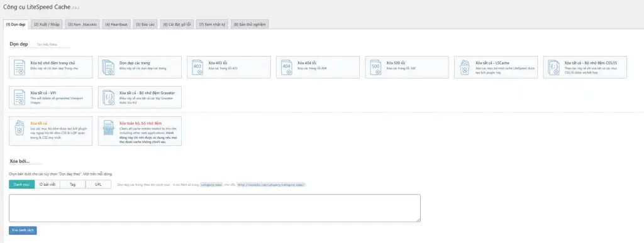Click the 'Xóa tất cả - LSCache' trash icon
Image resolution: width=644 pixels, height=243 pixels.
pyautogui.click(x=465, y=67)
